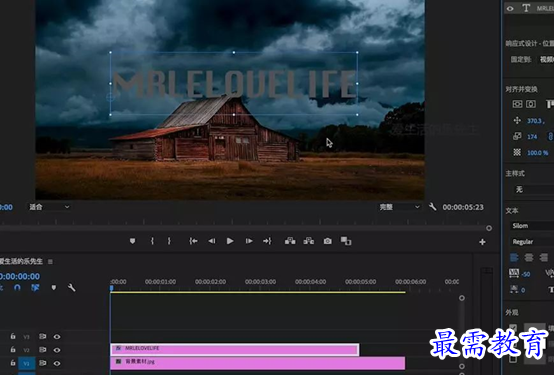Open the font style Regular dropdown
The width and height of the screenshot is (554, 375).
click(x=532, y=242)
